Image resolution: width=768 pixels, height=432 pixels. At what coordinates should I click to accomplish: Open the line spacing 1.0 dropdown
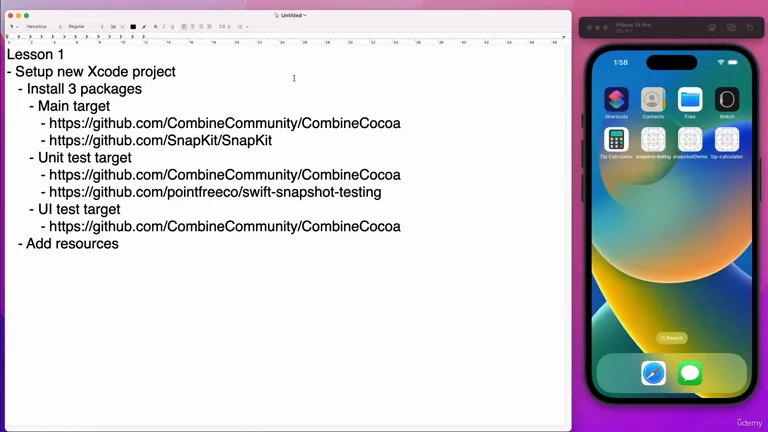[x=224, y=27]
